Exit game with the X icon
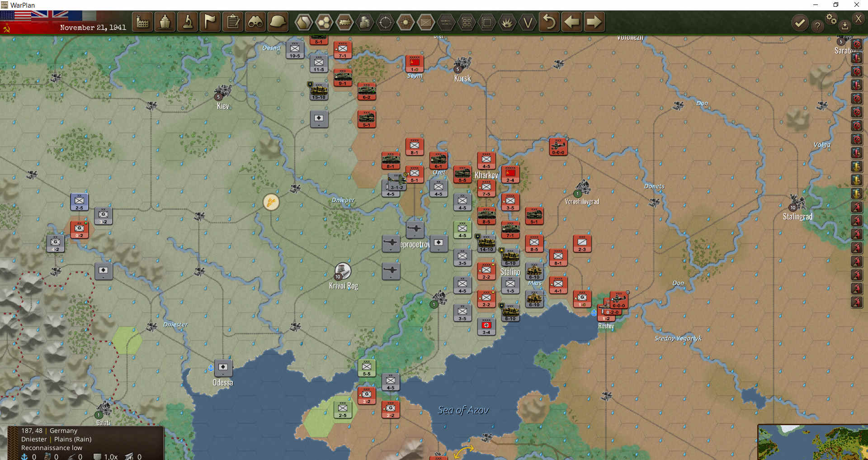Image resolution: width=868 pixels, height=460 pixels. click(x=859, y=19)
